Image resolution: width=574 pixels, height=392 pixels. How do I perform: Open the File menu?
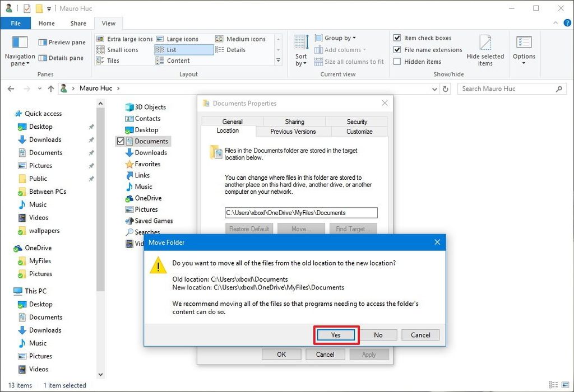pos(16,23)
